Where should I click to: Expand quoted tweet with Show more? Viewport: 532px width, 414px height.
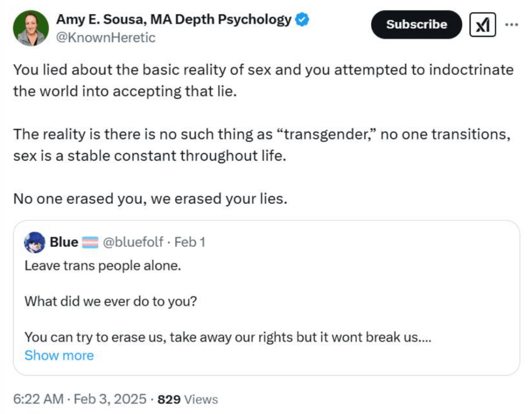pos(59,355)
